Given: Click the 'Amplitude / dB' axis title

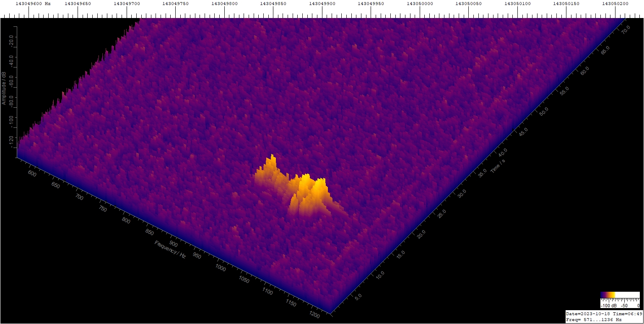Looking at the screenshot, I should [4, 88].
